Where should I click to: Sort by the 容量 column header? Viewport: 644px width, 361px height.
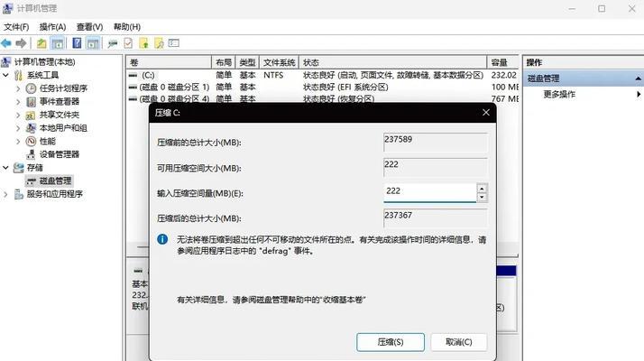pos(502,62)
